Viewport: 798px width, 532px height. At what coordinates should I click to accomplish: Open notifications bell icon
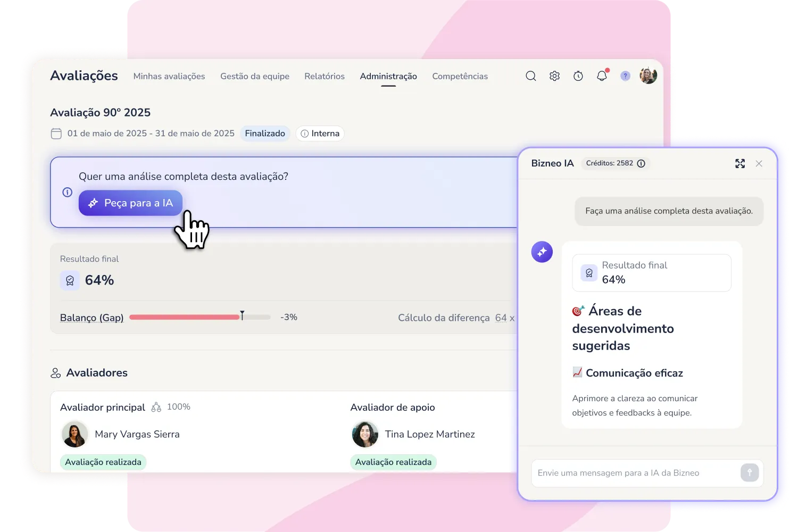click(x=602, y=76)
